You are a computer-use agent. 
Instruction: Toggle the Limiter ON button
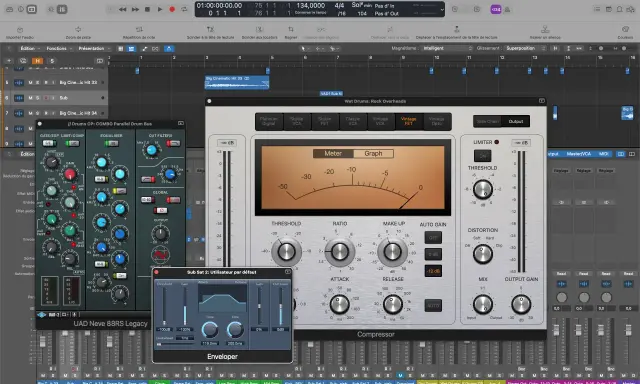pos(482,156)
